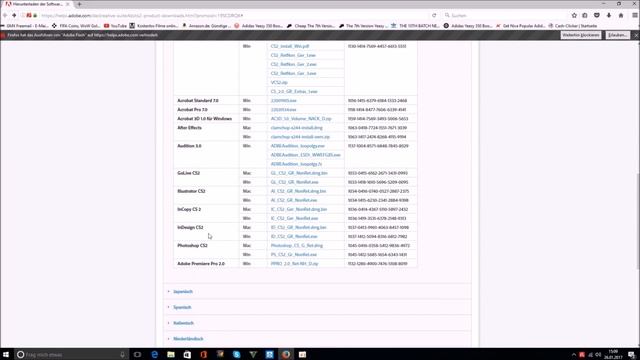
Task: Download the After Effects Windows zip file
Action: tap(300, 137)
